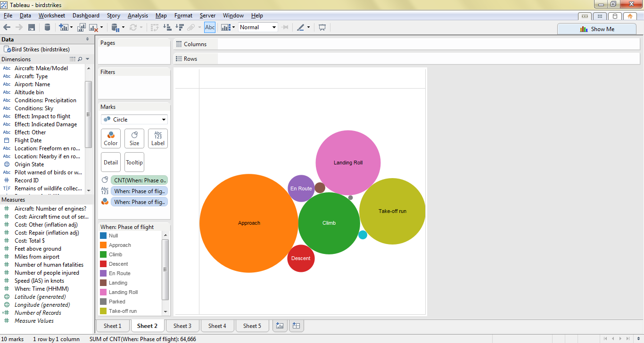
Task: Click the Duplicate Sheet toolbar icon
Action: [x=82, y=27]
